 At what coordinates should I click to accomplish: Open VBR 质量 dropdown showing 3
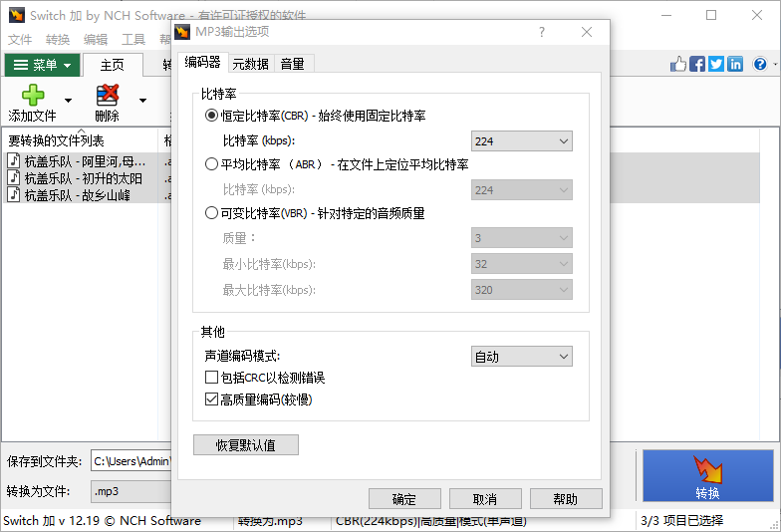(522, 237)
